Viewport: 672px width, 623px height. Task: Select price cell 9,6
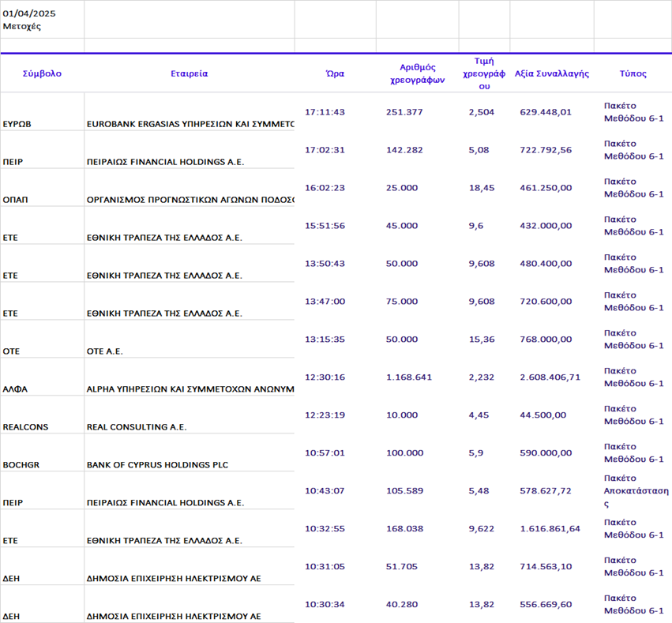pos(475,226)
